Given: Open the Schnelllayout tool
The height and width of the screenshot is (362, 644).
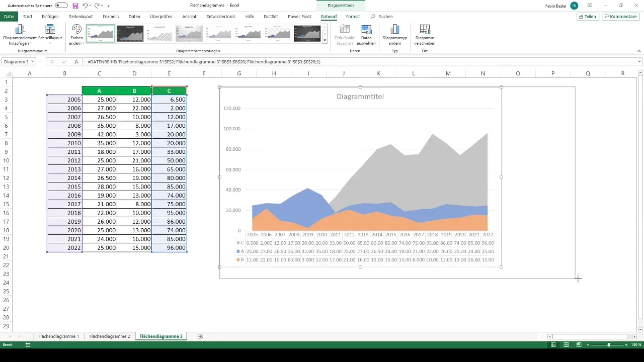Looking at the screenshot, I should (50, 34).
